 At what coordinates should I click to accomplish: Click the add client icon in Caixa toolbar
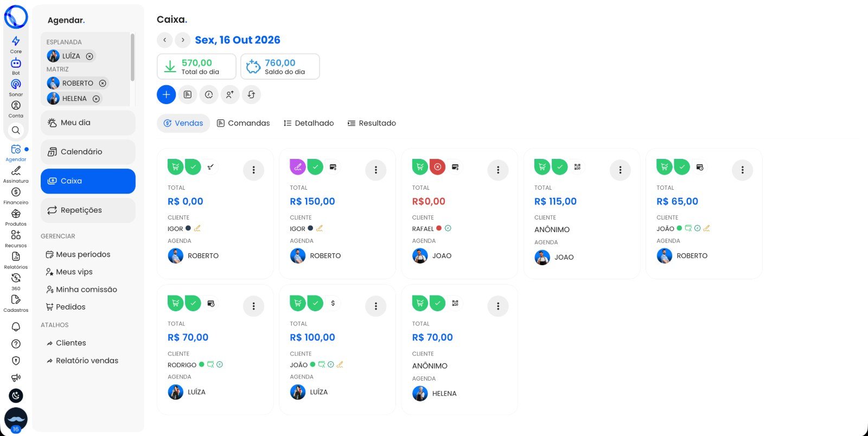point(230,94)
